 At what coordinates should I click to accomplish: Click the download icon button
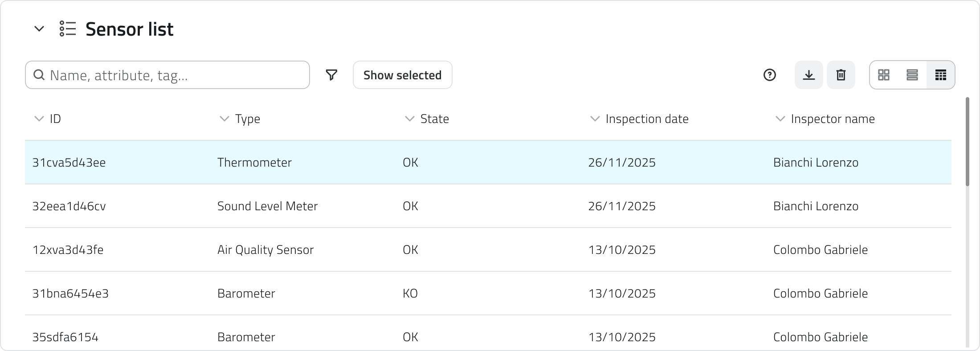click(809, 75)
